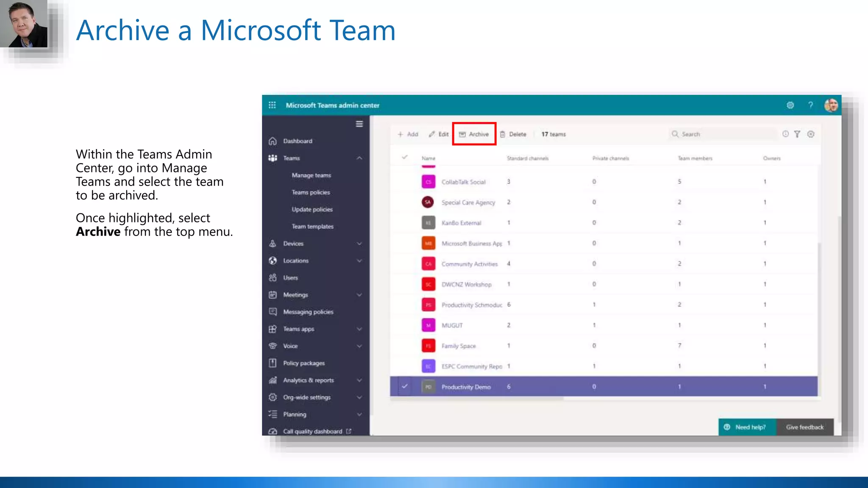Sort by Standard channels column
The image size is (868, 488).
[528, 158]
